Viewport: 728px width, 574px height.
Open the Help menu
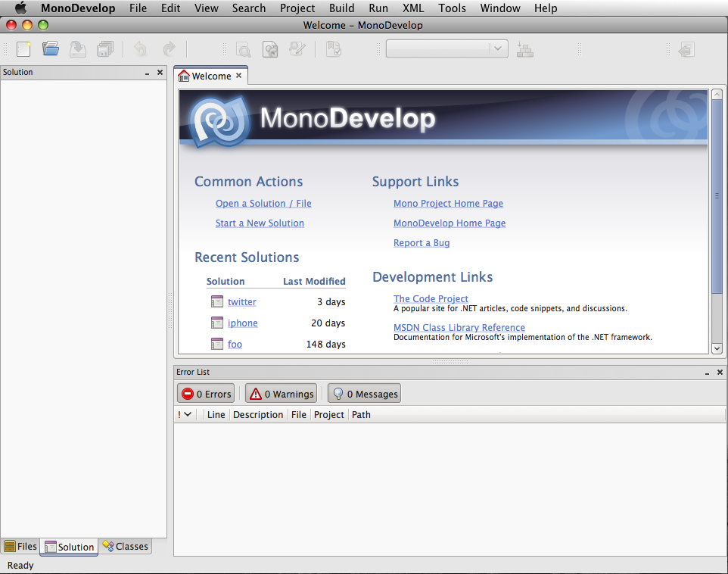click(x=545, y=8)
